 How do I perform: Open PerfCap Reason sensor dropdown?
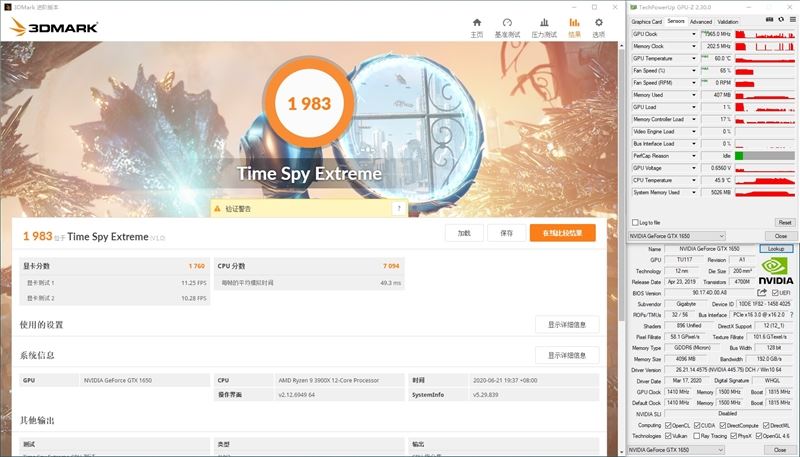(693, 156)
